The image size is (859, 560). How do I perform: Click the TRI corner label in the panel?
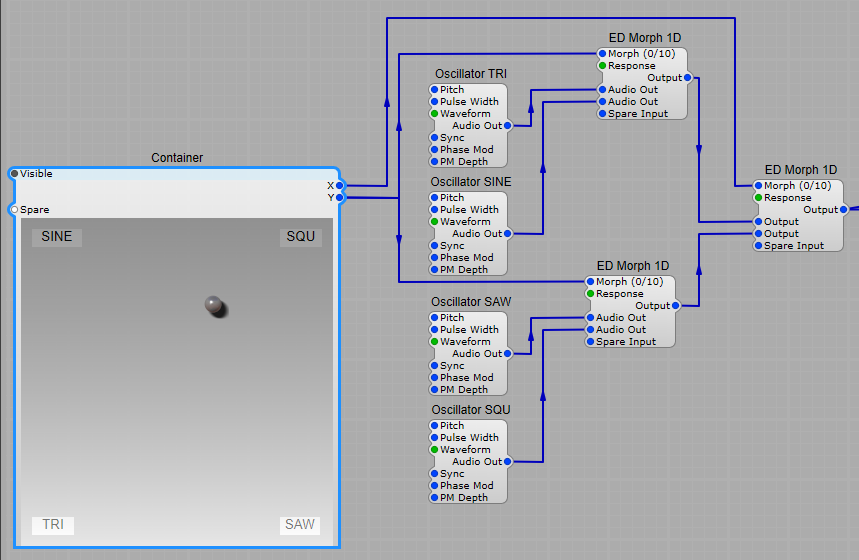tap(53, 525)
